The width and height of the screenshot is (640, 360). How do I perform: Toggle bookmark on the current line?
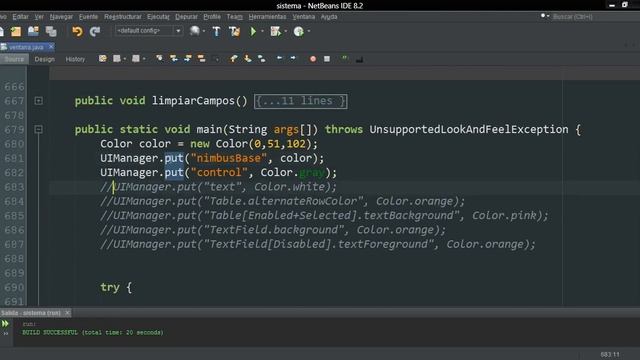(x=262, y=59)
